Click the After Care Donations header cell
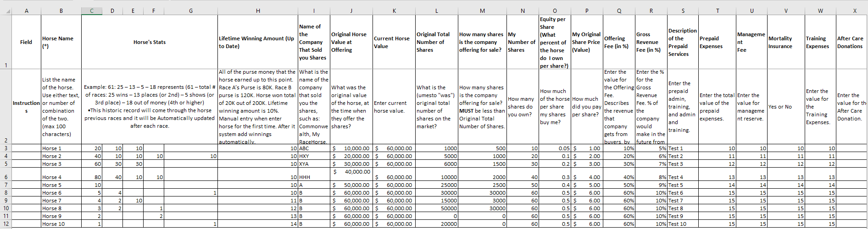The image size is (868, 229). pyautogui.click(x=851, y=42)
